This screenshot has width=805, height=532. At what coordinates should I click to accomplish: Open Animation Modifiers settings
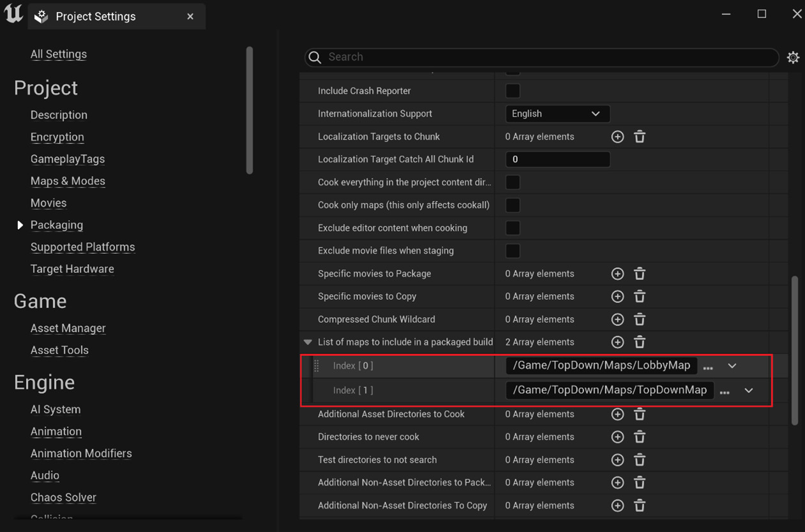pos(81,454)
